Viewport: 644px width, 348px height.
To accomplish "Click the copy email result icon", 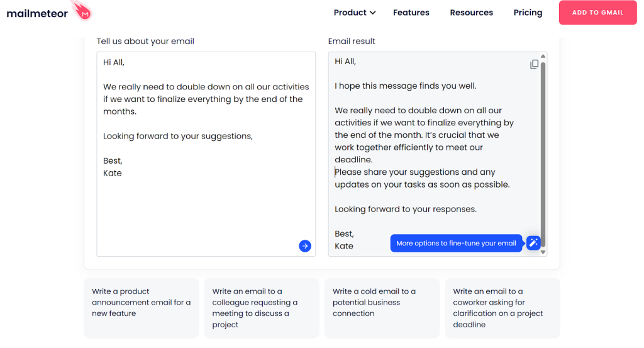I will 534,65.
